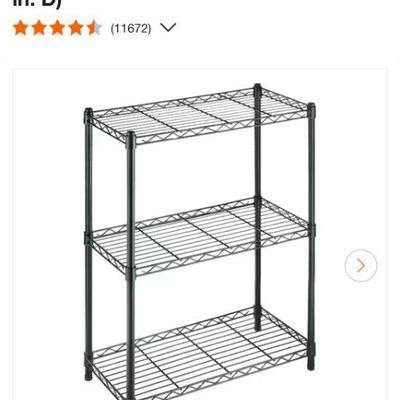
Task: Expand the ratings breakdown chevron
Action: click(x=168, y=27)
